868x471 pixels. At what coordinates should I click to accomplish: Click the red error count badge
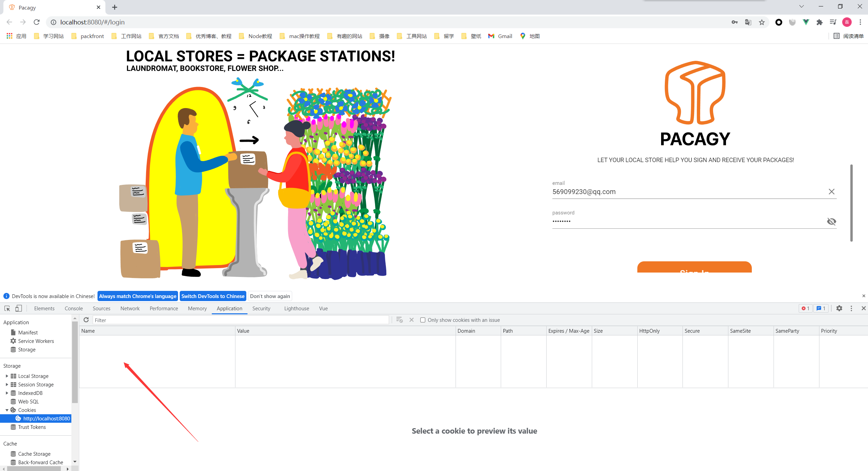click(805, 308)
